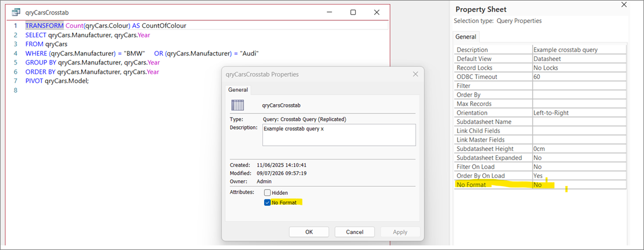Select the General tab in Properties dialog
Screen dimensions: 644x250
pyautogui.click(x=238, y=90)
